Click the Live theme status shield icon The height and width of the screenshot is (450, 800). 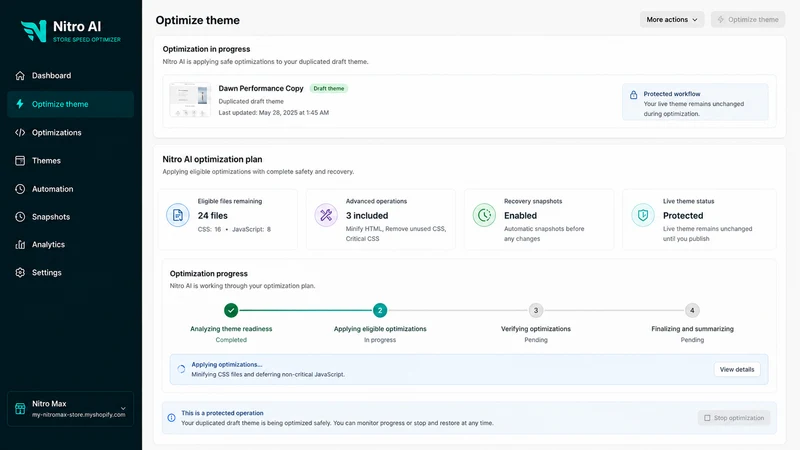point(643,215)
